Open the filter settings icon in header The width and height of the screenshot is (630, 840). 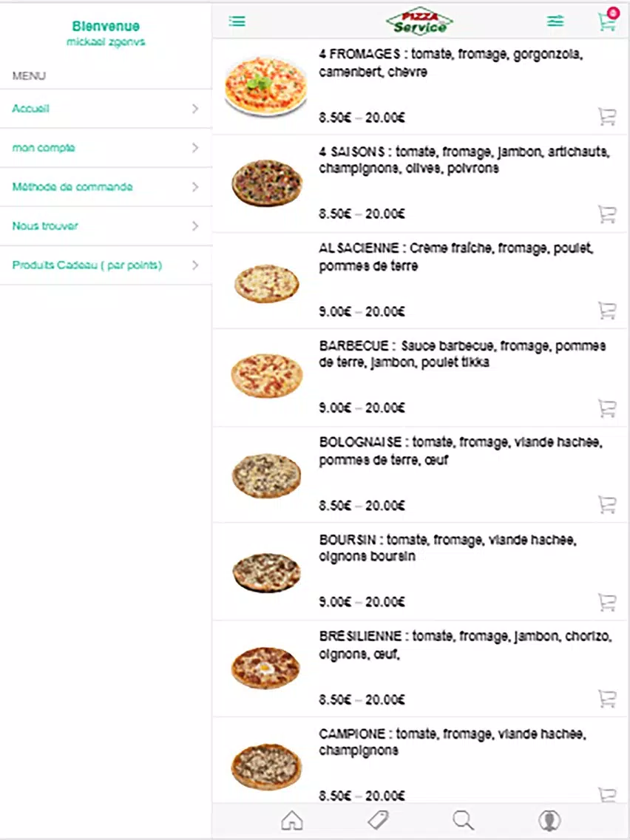555,21
